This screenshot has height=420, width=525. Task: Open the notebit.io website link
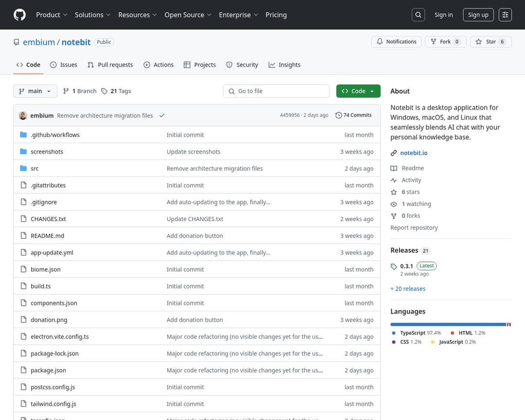(x=414, y=153)
